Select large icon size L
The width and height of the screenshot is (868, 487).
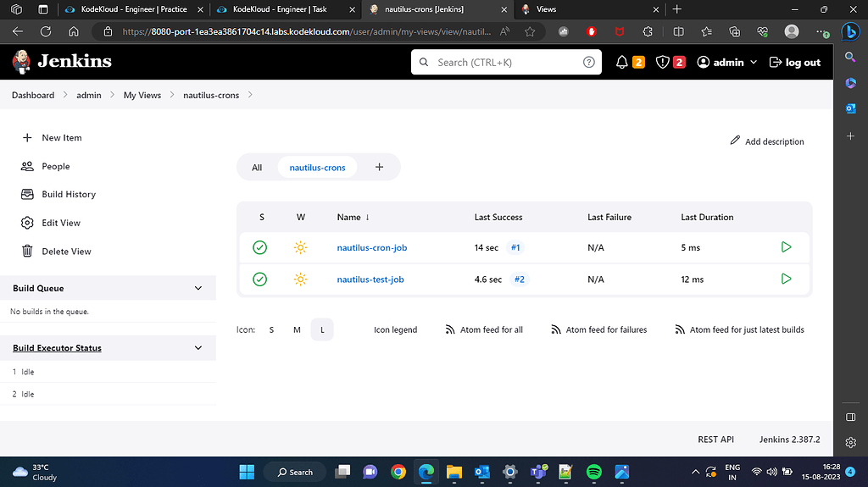(322, 329)
